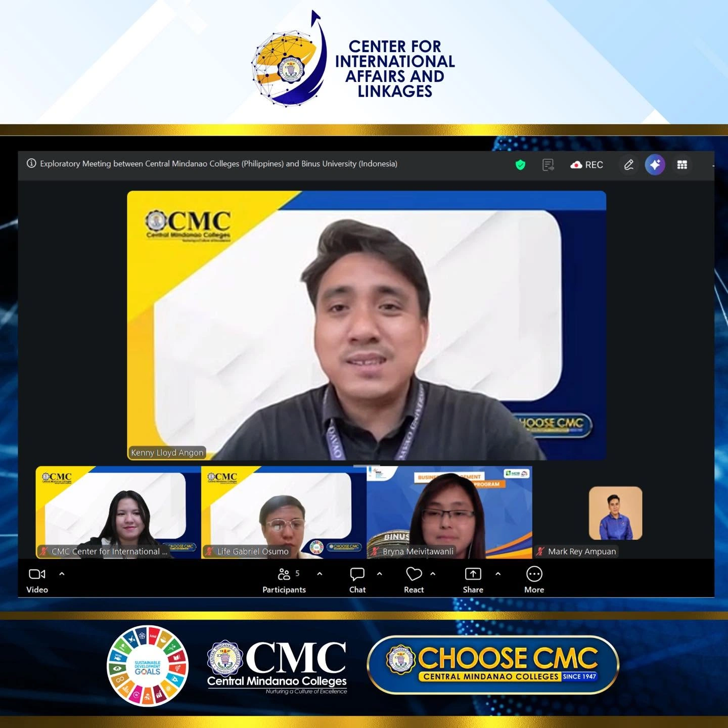Image resolution: width=728 pixels, height=728 pixels.
Task: Click the "Mark Rey Ampuan" name label
Action: pyautogui.click(x=582, y=552)
